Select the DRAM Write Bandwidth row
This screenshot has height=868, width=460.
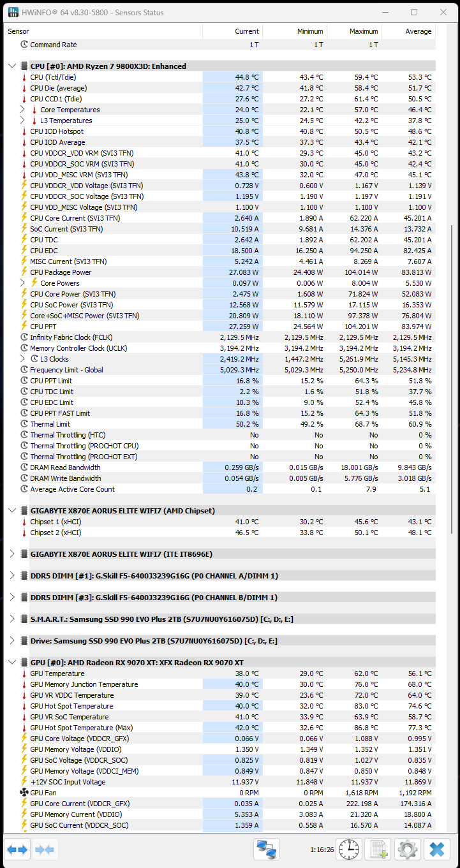point(220,478)
